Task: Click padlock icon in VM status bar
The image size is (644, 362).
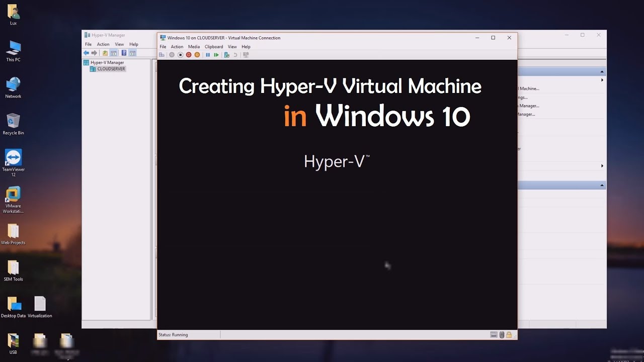Action: 509,335
